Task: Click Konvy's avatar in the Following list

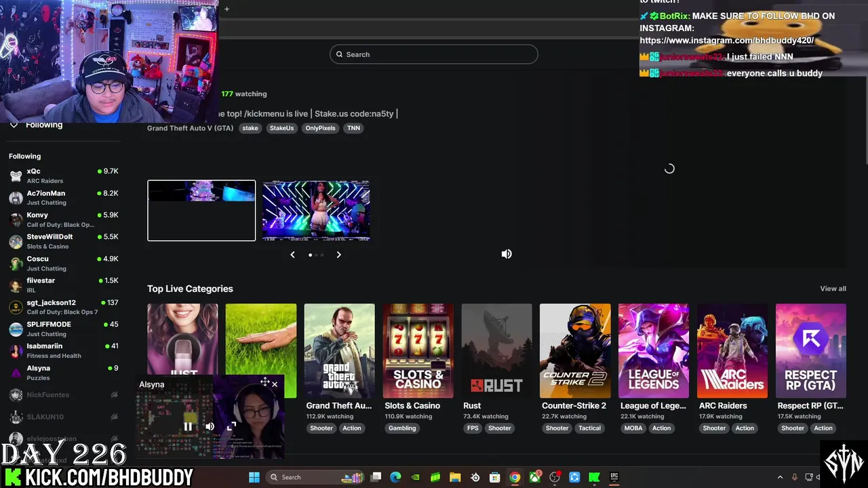Action: (x=16, y=220)
